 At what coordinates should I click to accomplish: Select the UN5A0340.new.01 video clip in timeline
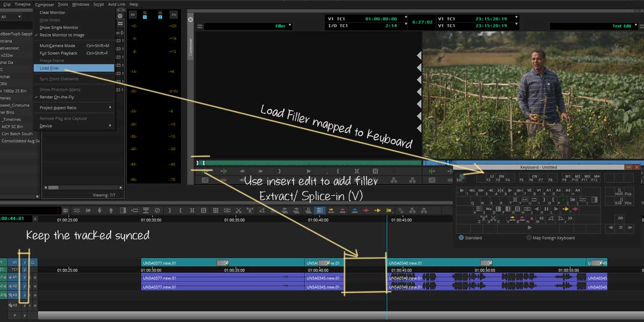click(487, 263)
